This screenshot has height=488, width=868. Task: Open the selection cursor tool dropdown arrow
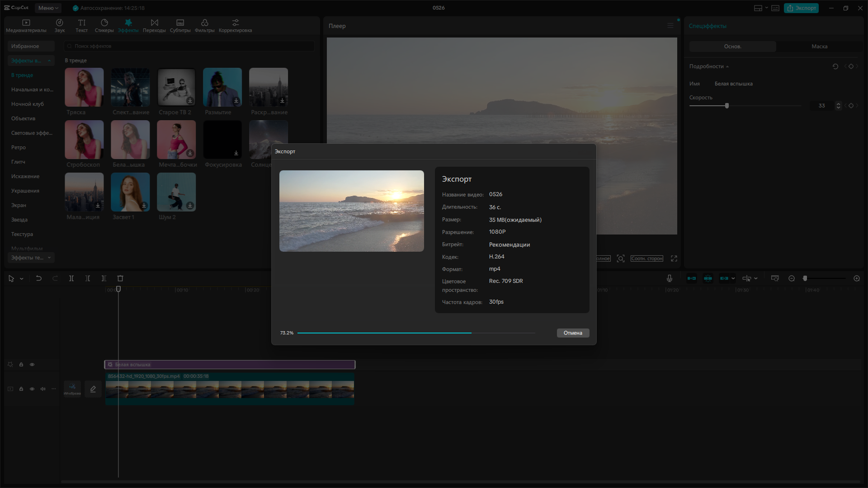22,279
